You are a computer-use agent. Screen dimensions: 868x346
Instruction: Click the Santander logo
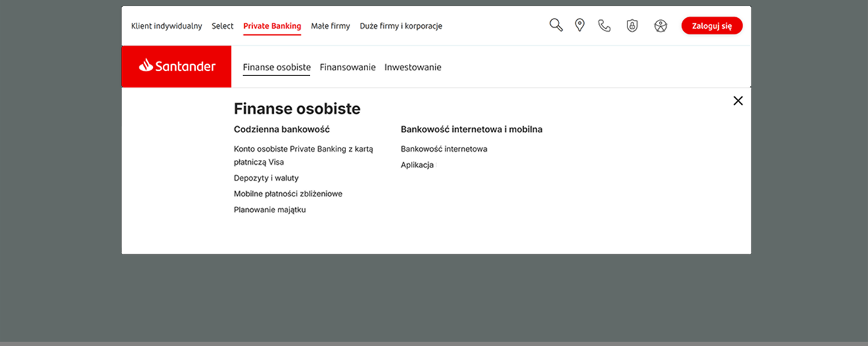pyautogui.click(x=176, y=66)
